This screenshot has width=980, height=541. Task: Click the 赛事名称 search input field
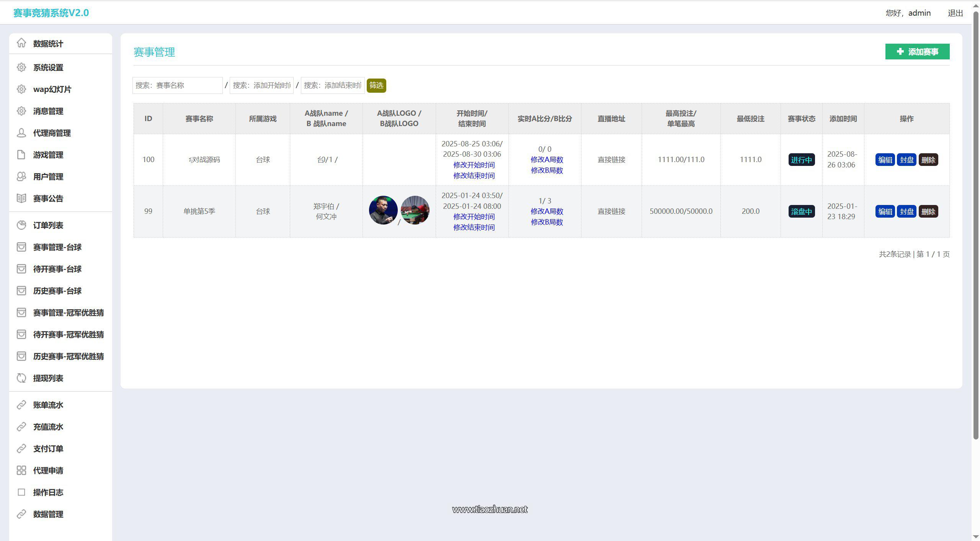click(177, 85)
